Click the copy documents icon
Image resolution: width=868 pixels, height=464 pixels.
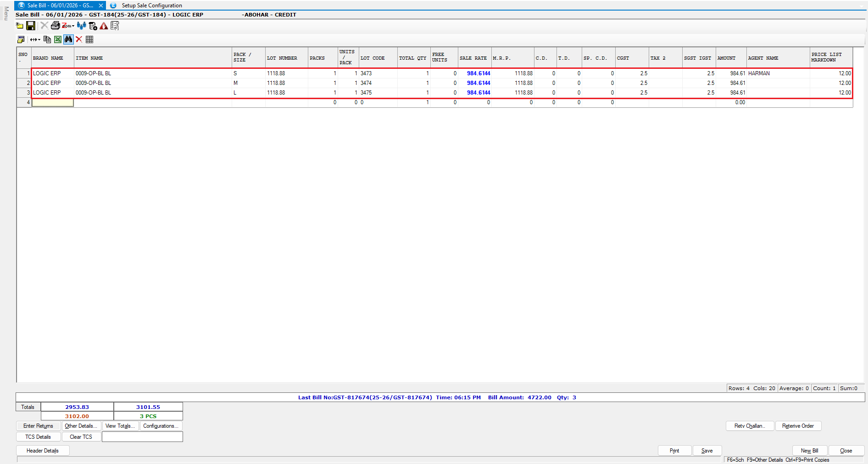pyautogui.click(x=47, y=39)
